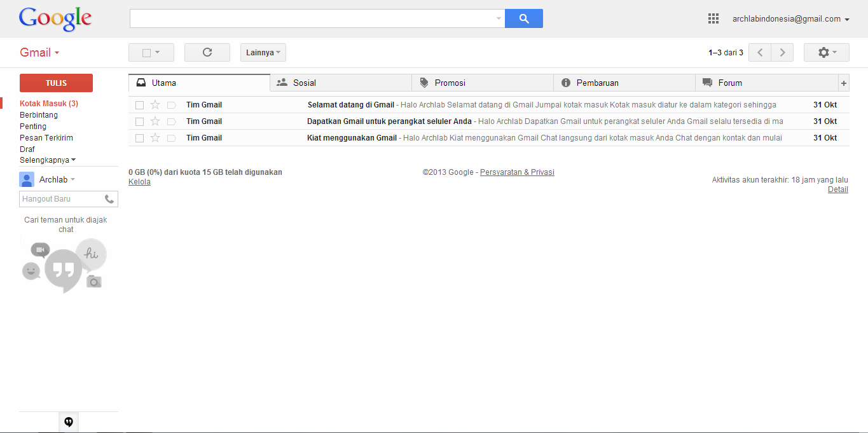The height and width of the screenshot is (433, 868).
Task: Open the 'Selamat datang di Gmail' email
Action: [488, 105]
